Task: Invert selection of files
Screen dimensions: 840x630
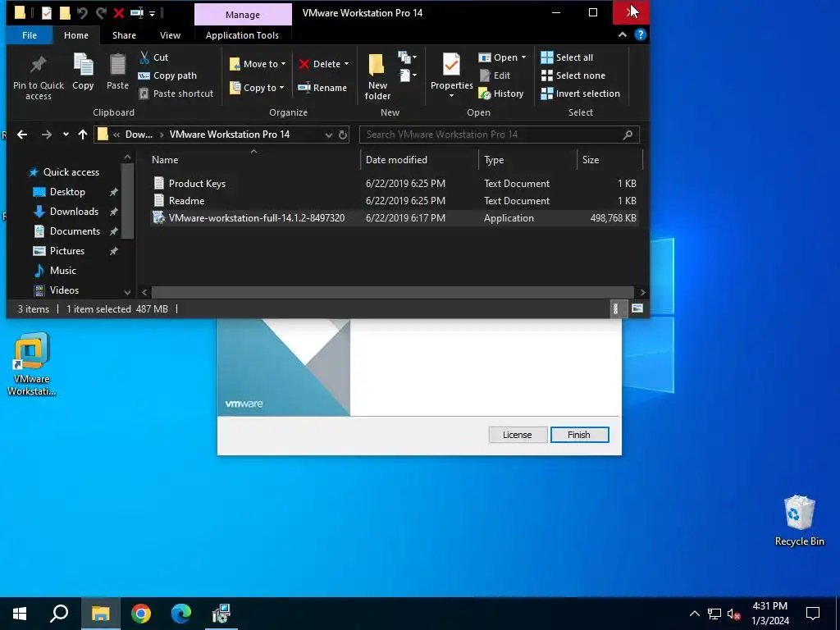Action: coord(580,94)
